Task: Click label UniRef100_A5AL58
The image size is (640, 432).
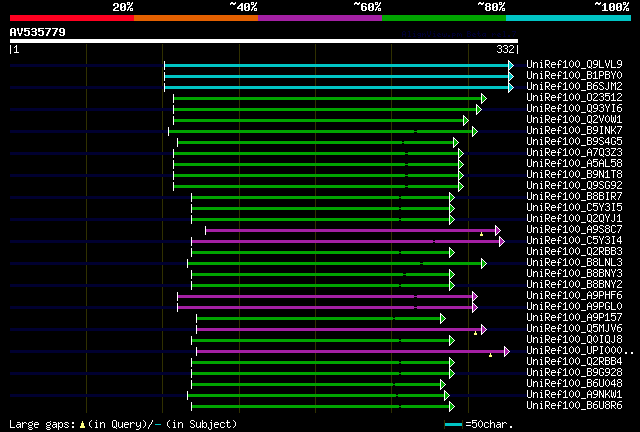Action: pyautogui.click(x=574, y=164)
